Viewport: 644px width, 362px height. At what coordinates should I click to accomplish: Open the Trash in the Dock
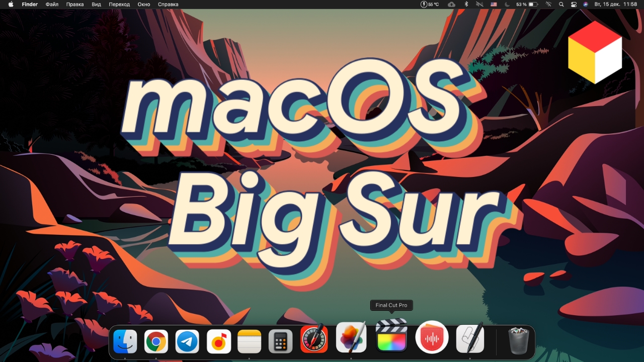(518, 341)
